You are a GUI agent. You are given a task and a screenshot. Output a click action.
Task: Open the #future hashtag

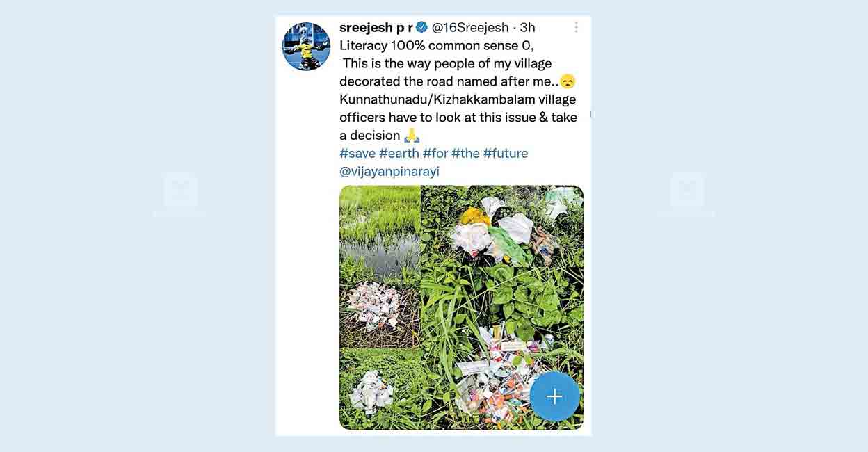(x=506, y=153)
